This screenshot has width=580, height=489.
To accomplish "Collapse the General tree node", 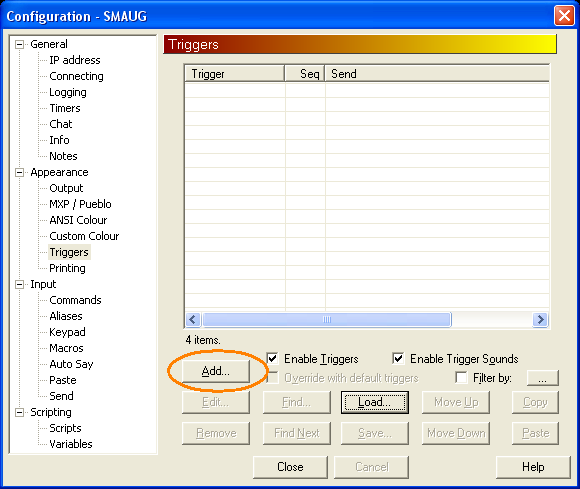I will (19, 45).
